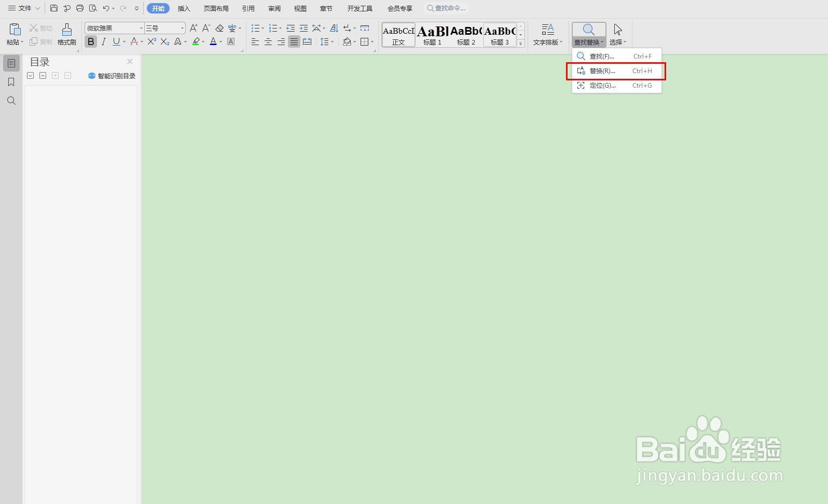Switch to the 页面布局 tab
828x504 pixels.
click(216, 8)
